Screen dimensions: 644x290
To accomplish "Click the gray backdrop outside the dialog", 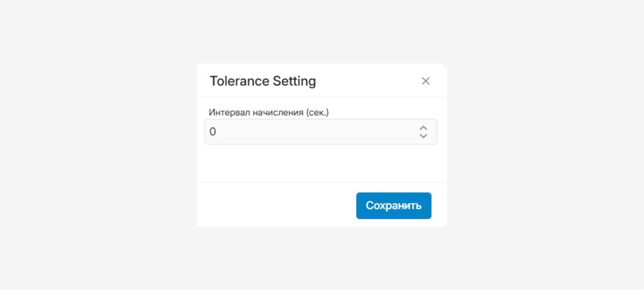I will [97, 145].
